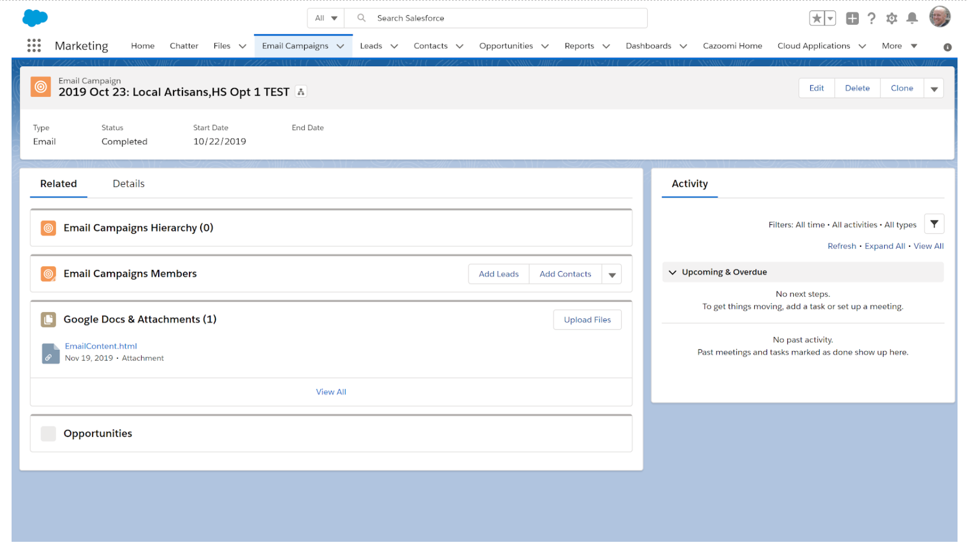Screen dimensions: 968x560
Task: Expand Email Campaigns tab chevron
Action: pos(341,46)
